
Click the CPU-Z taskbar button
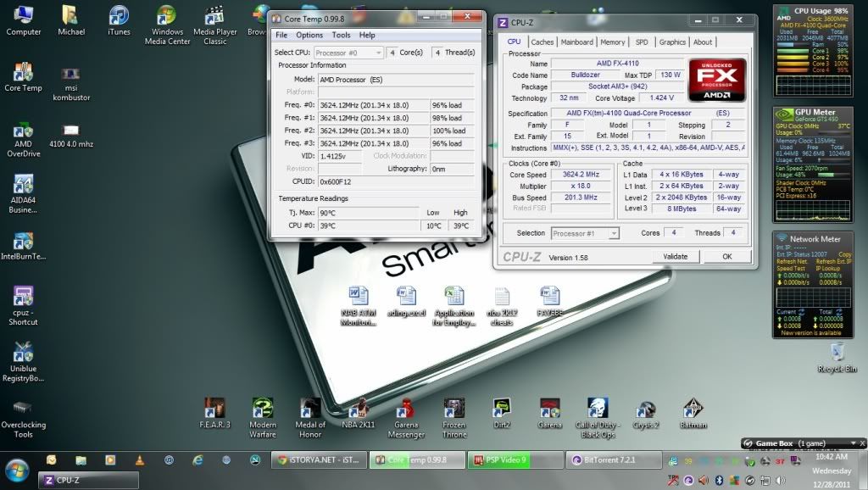(88, 480)
